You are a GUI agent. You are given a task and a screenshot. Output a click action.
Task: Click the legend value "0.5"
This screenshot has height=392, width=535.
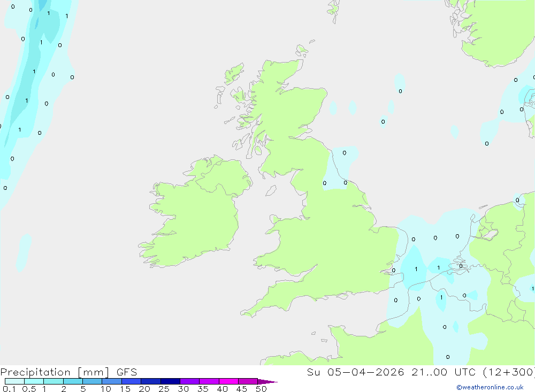click(29, 389)
